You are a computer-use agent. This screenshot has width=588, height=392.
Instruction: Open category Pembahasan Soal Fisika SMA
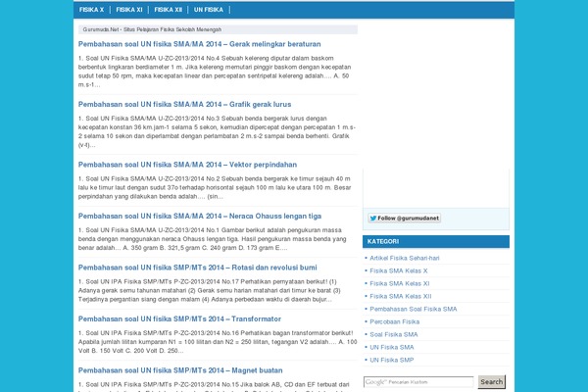pos(414,309)
